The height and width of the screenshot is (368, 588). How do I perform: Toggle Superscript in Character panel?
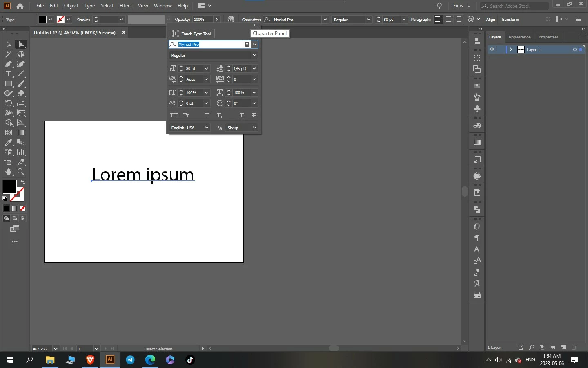(x=208, y=116)
